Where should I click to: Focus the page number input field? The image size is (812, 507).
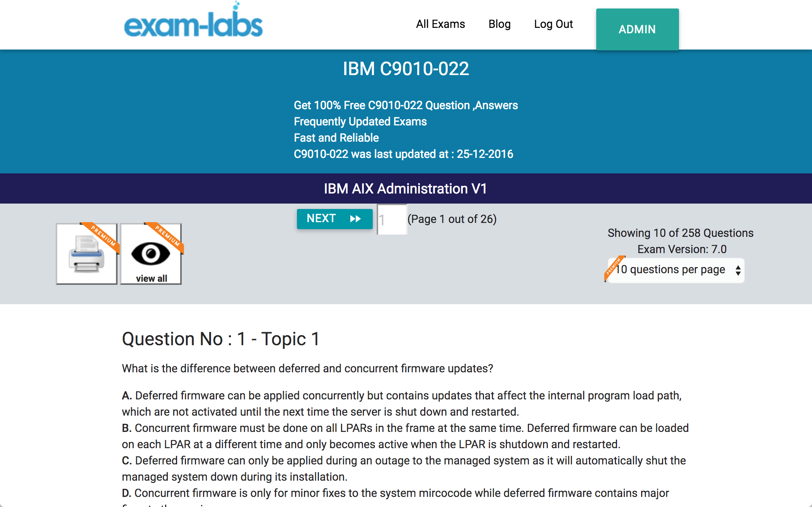coord(392,219)
